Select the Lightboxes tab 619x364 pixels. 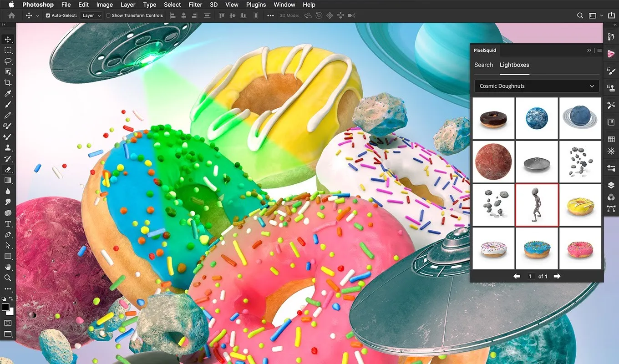pyautogui.click(x=514, y=65)
